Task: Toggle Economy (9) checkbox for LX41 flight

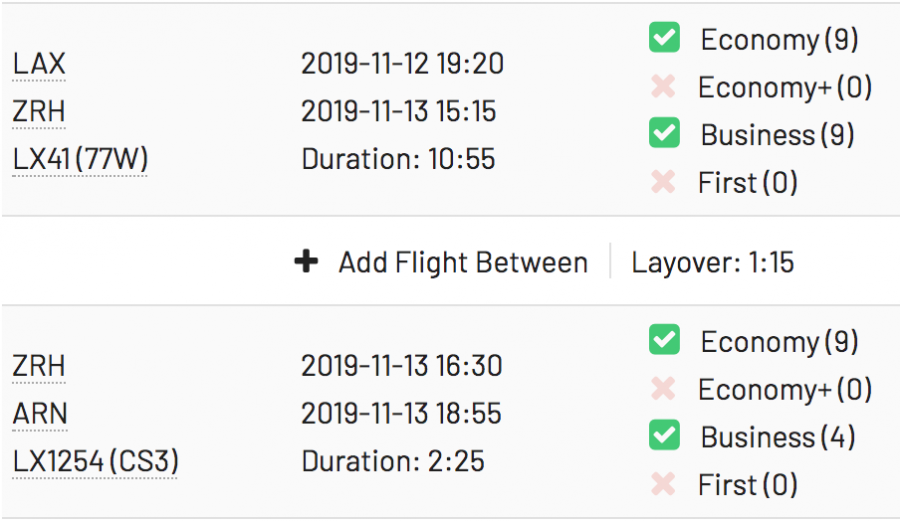Action: point(664,39)
